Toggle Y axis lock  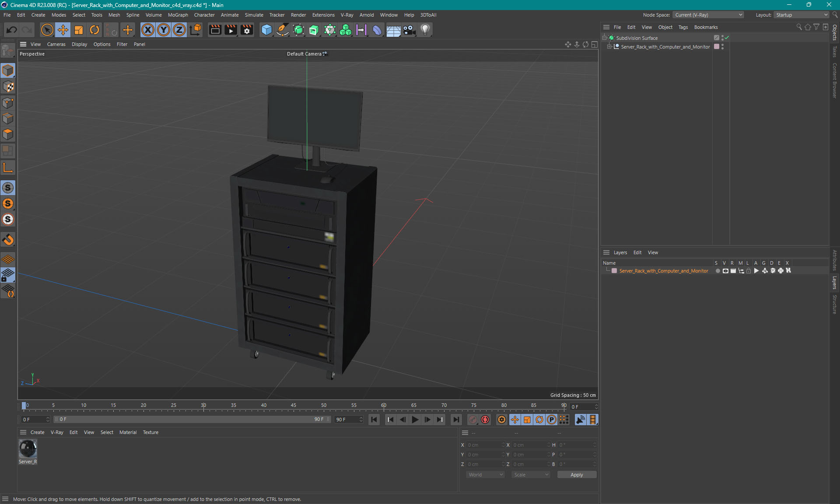164,30
